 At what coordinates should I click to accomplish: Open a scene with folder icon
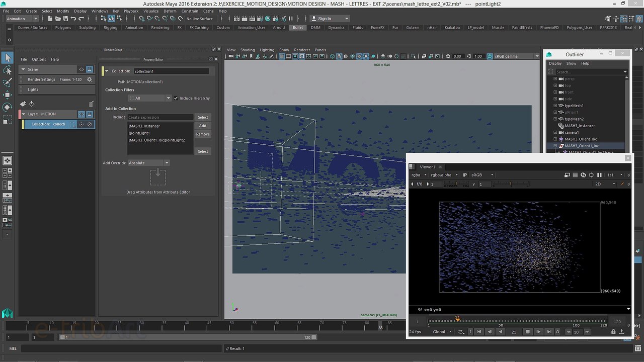point(58,19)
